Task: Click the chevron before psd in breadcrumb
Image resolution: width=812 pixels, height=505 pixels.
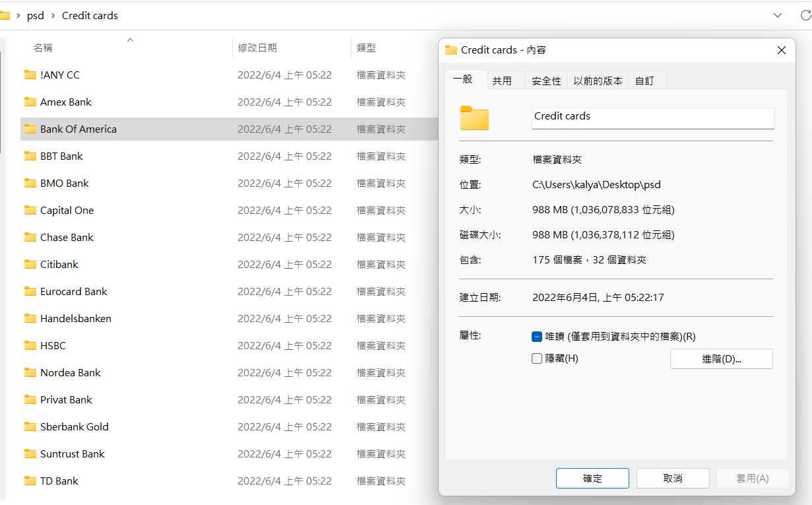Action: click(x=18, y=15)
